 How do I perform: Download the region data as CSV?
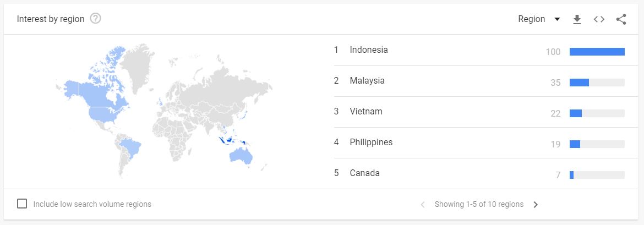577,19
